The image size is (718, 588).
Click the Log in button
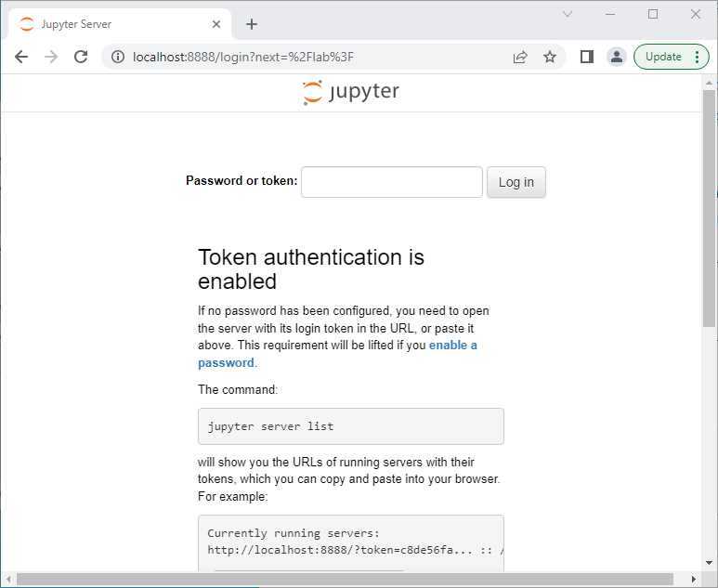516,182
